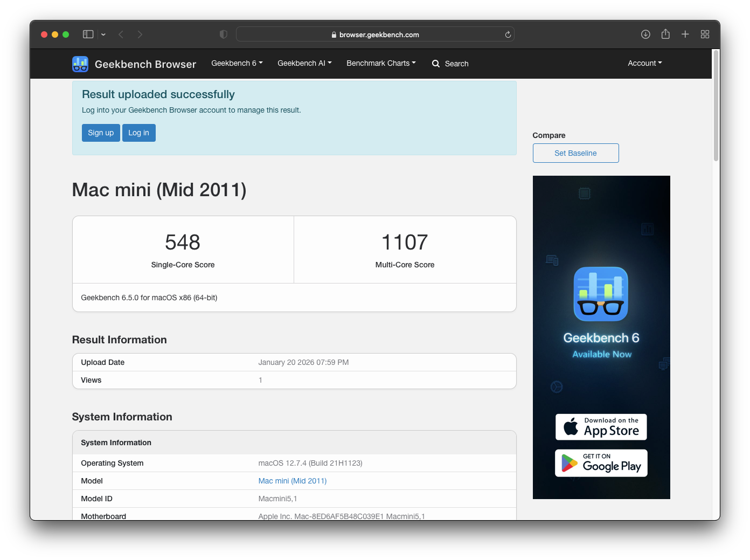The width and height of the screenshot is (750, 560).
Task: Click the Search magnifier in navbar
Action: click(x=436, y=64)
